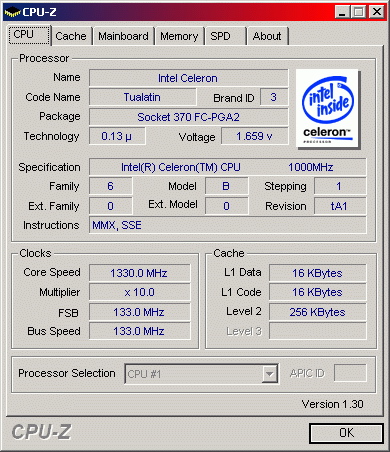Click the Name field showing Intel Celeron
The height and width of the screenshot is (452, 390).
tap(189, 78)
